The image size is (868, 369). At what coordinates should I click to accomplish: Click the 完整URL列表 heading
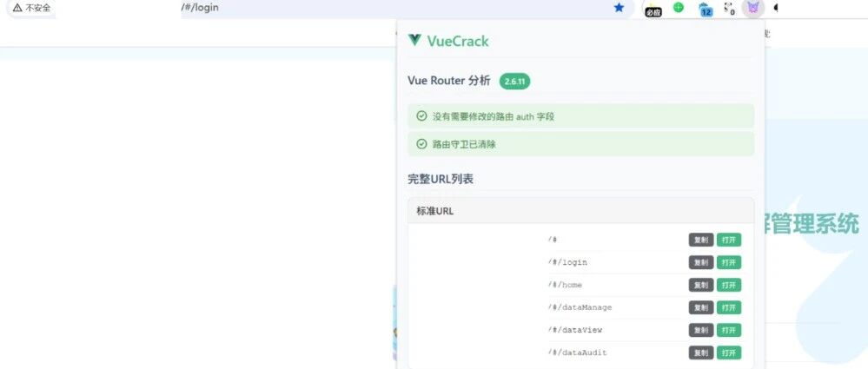coord(441,179)
